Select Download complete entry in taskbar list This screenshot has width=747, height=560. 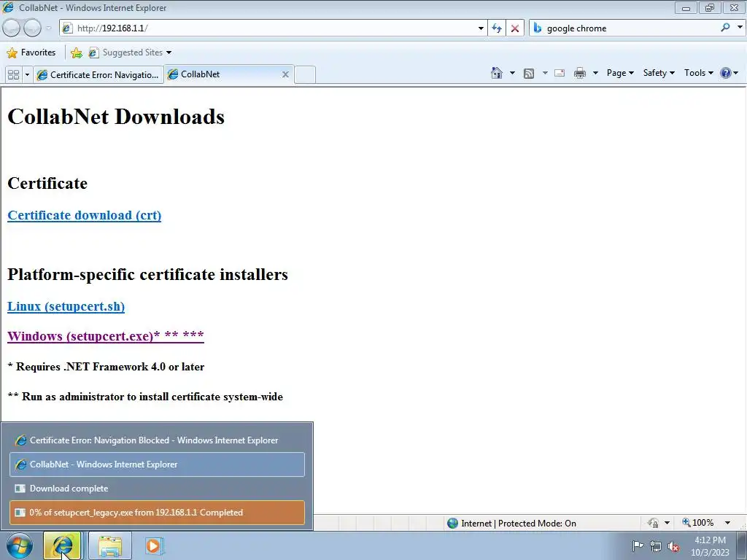157,488
